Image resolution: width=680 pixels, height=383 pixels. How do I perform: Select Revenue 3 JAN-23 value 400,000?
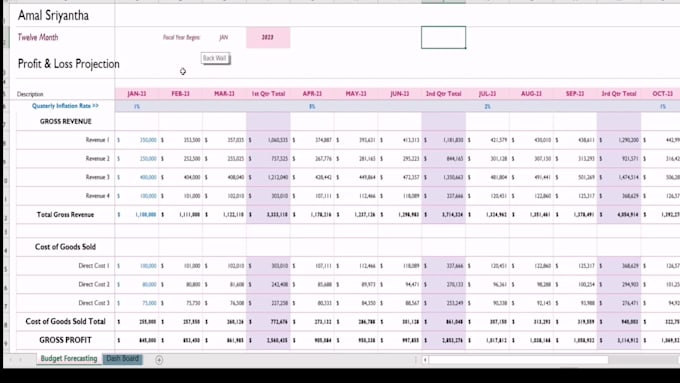point(137,177)
